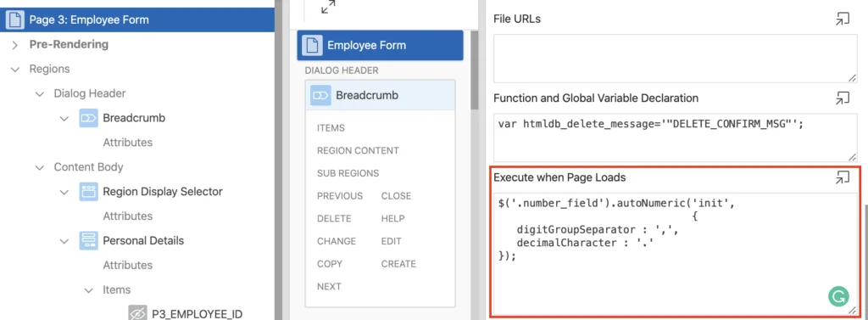This screenshot has width=868, height=320.
Task: Click the ITEMS slot in Breadcrumb region
Action: click(x=331, y=128)
